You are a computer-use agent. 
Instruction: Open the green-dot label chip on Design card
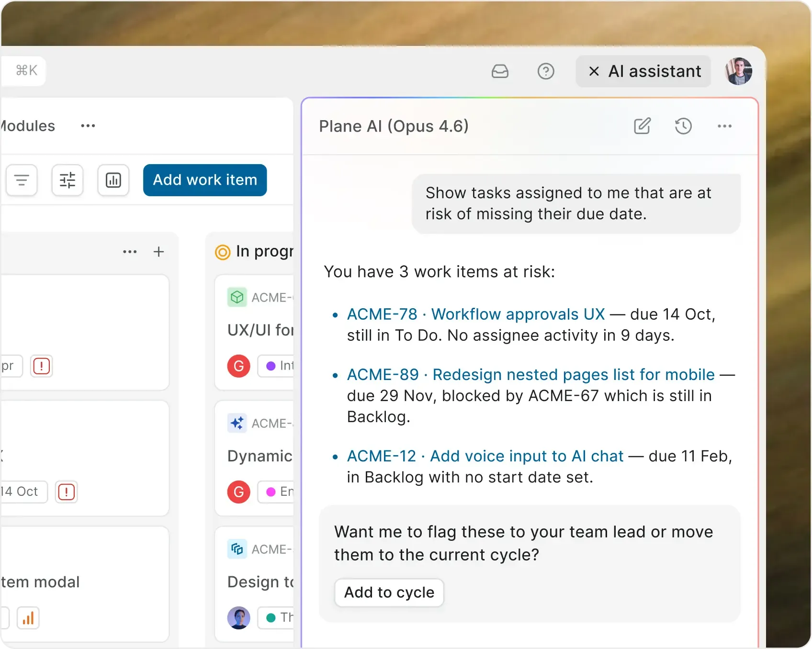(276, 618)
